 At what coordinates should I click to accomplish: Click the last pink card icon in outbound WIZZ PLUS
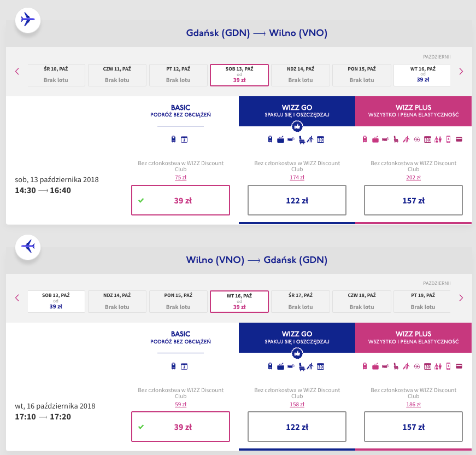click(x=459, y=139)
